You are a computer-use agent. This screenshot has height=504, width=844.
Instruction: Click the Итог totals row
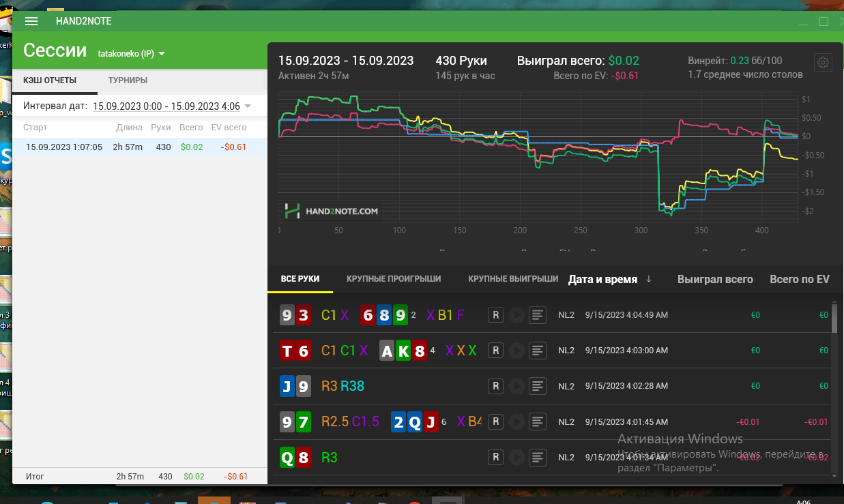139,476
